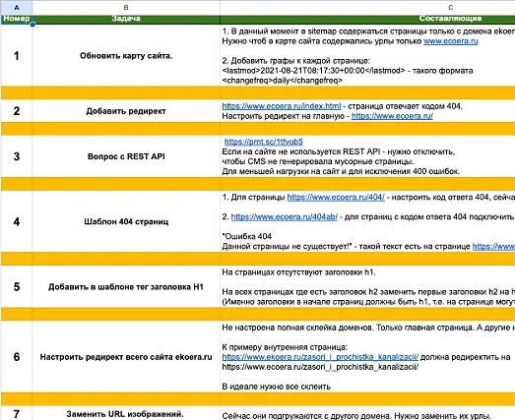Screen dimensions: 515x420
Task: Select 'Настроить редирект всего сайта ekoera.ru' cell
Action: pos(126,357)
